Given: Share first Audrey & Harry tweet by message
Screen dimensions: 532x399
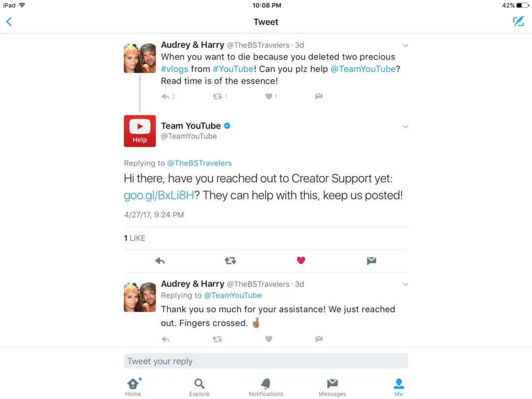Looking at the screenshot, I should (319, 97).
